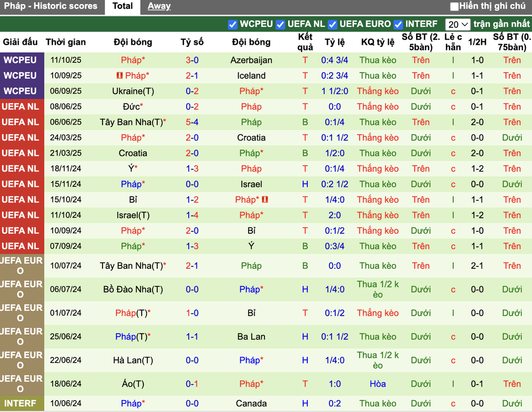532x412 pixels.
Task: Switch to the Total tab
Action: [x=123, y=6]
